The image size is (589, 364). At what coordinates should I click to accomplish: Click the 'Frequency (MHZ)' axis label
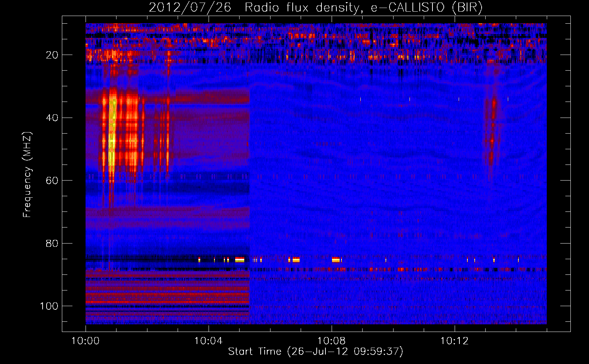pos(27,174)
